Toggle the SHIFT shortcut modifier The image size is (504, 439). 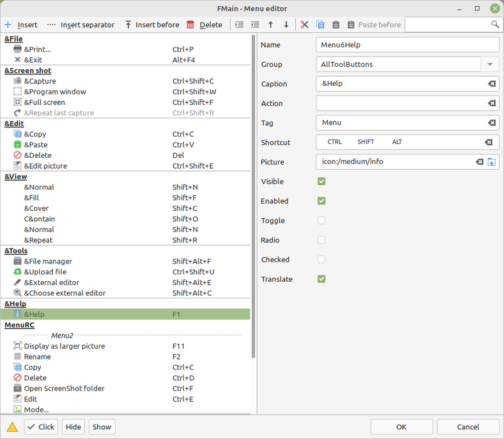click(x=366, y=142)
